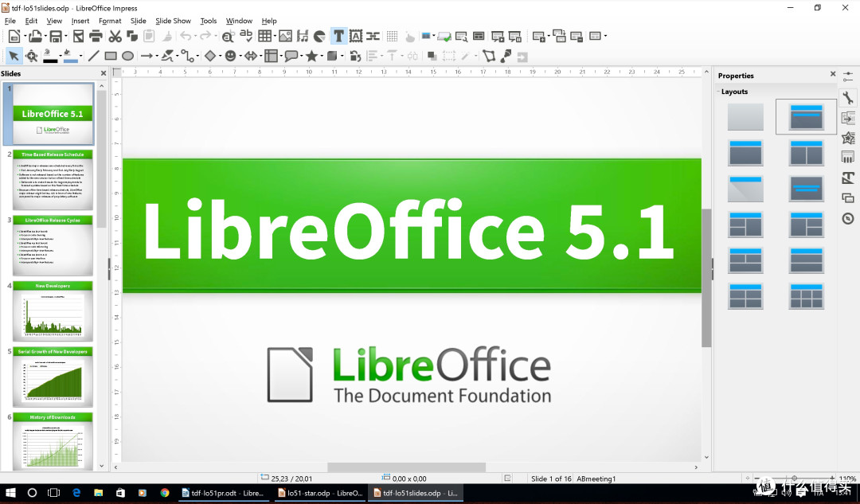Open the Gallery icon in the sidebar
Viewport: 860px width, 504px height.
[x=848, y=198]
